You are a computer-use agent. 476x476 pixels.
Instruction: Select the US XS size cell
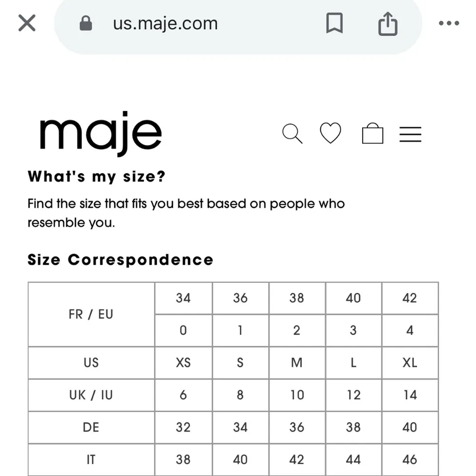pyautogui.click(x=183, y=363)
